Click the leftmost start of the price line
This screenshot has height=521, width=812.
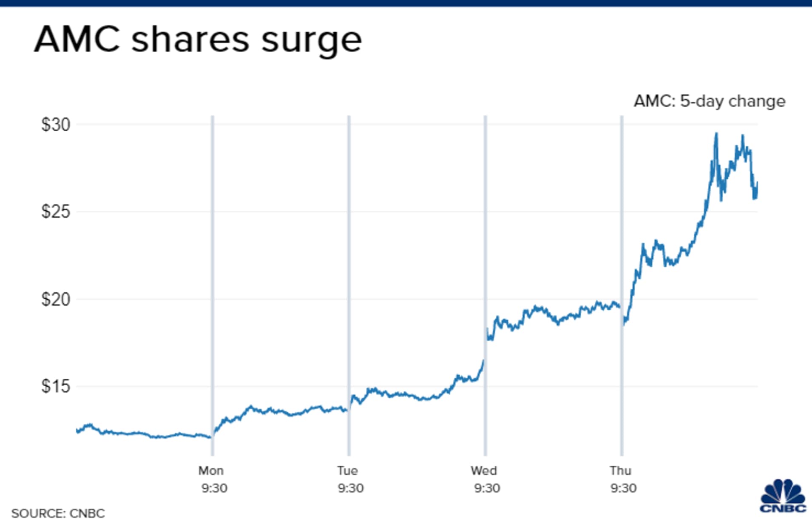(x=77, y=431)
